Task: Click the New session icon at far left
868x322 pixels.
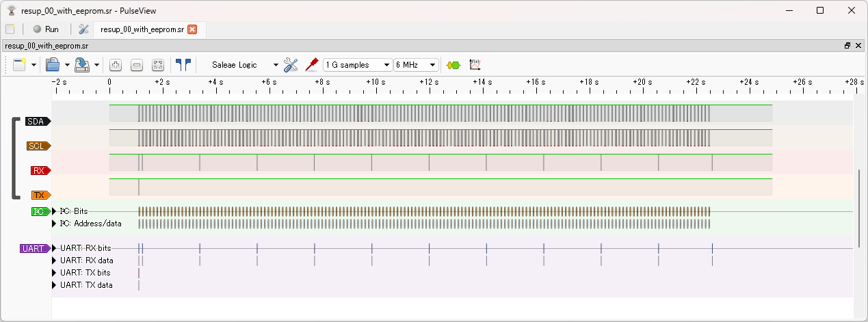Action: tap(10, 29)
